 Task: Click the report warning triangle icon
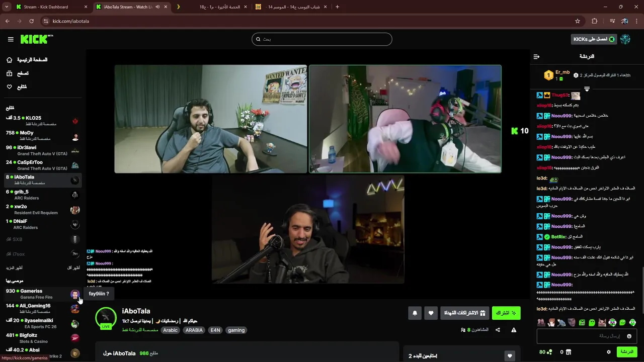point(514,330)
